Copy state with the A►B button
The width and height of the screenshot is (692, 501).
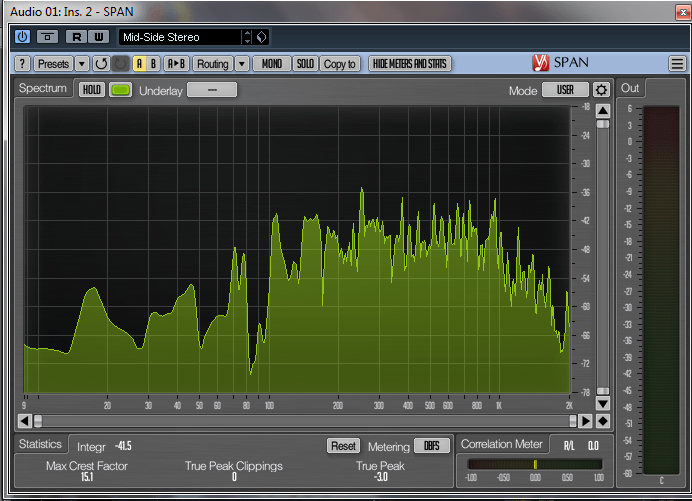click(175, 64)
